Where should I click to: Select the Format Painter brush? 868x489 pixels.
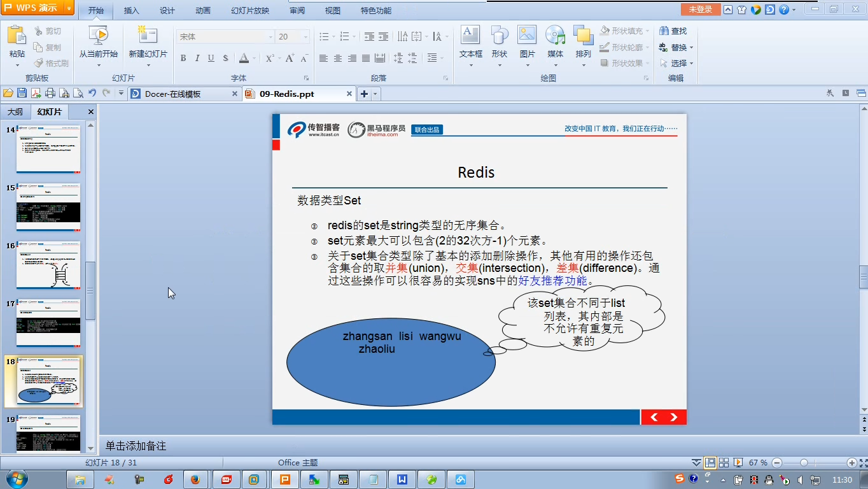pyautogui.click(x=51, y=63)
